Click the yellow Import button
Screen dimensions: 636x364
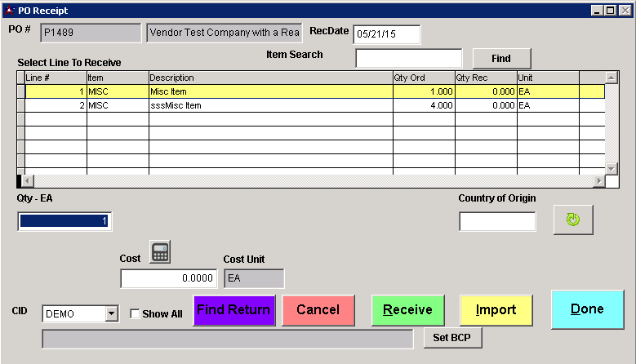(496, 310)
